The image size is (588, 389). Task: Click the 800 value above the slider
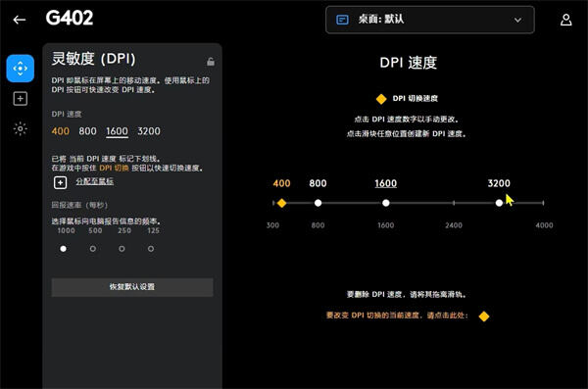[318, 183]
